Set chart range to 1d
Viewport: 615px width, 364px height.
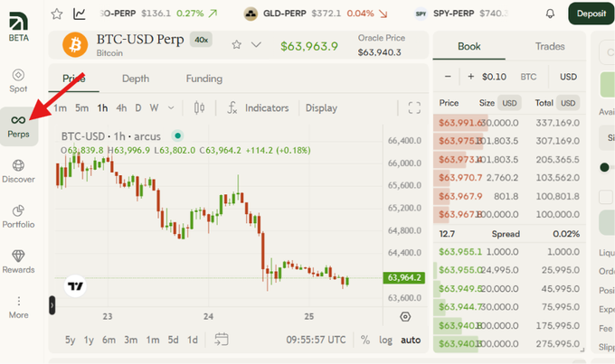[x=192, y=340]
